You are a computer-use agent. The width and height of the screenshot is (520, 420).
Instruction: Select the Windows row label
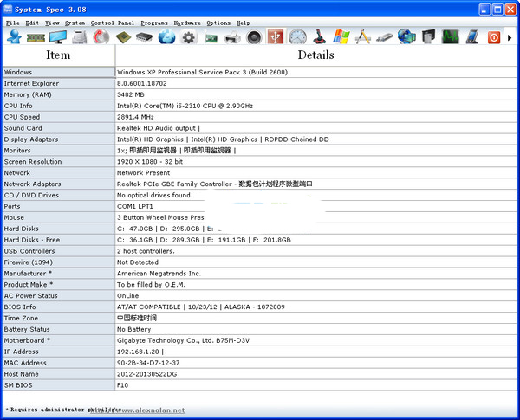[x=59, y=72]
